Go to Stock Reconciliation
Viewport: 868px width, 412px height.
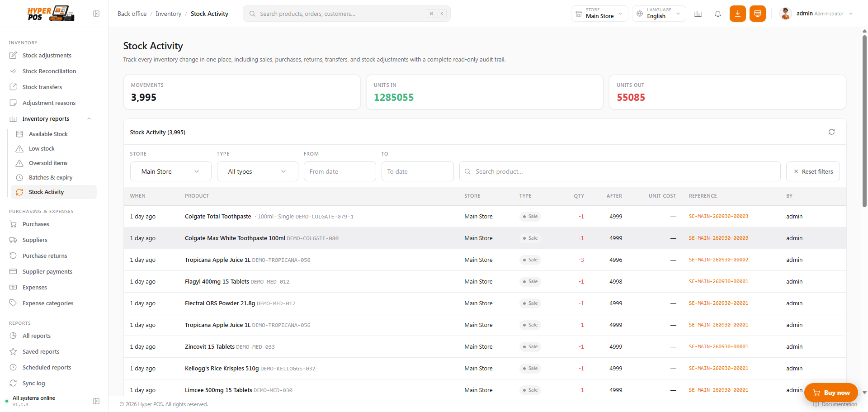tap(49, 71)
